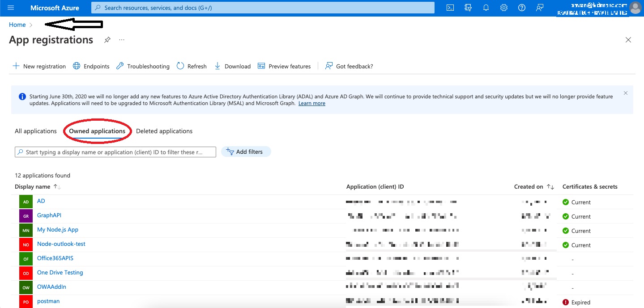Pin App registrations to dashboard
Screen dimensions: 644x308
(x=107, y=40)
